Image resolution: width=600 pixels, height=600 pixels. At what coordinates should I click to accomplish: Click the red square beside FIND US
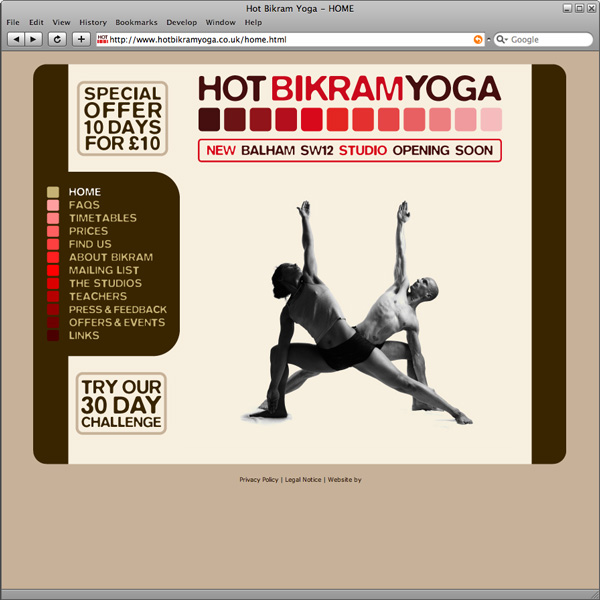tap(53, 244)
